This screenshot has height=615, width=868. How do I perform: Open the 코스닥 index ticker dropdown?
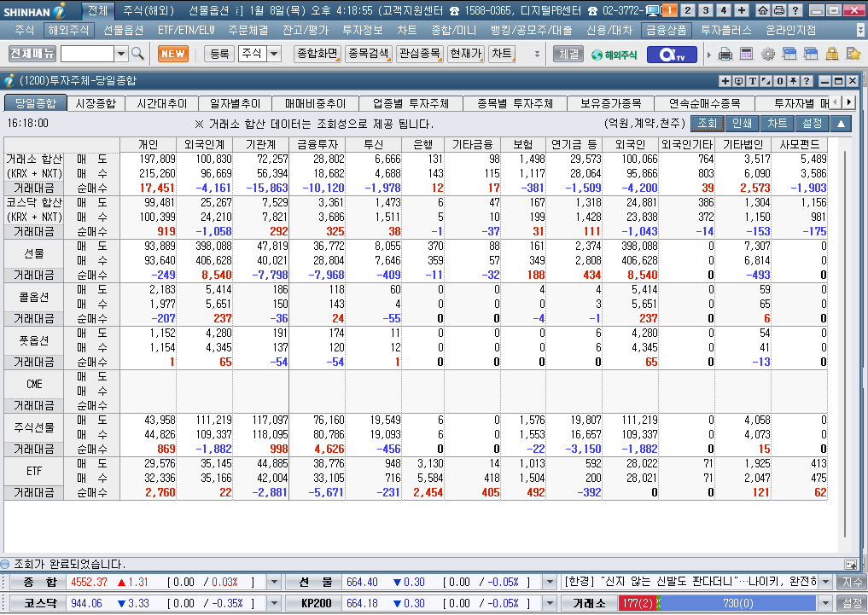tap(274, 603)
